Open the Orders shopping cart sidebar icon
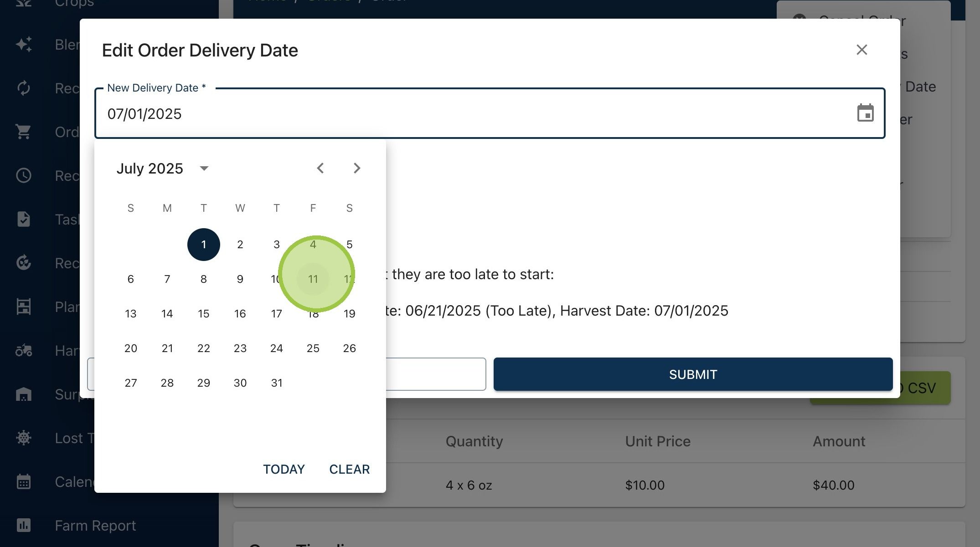980x547 pixels. pyautogui.click(x=24, y=132)
